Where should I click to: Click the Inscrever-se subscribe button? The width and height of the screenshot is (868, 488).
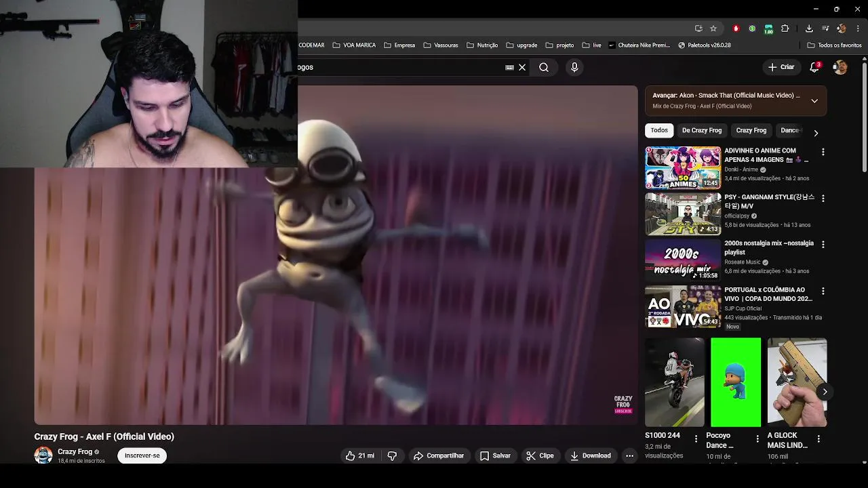(142, 455)
